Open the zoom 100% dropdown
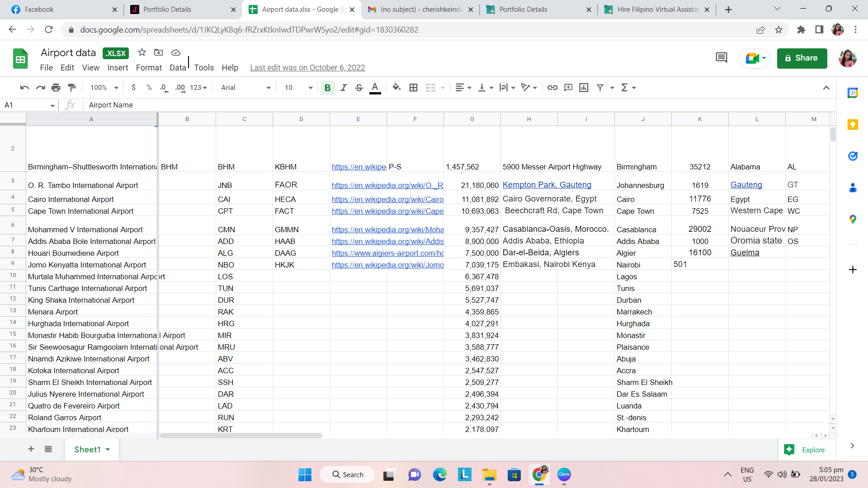The width and height of the screenshot is (868, 488). pyautogui.click(x=104, y=88)
